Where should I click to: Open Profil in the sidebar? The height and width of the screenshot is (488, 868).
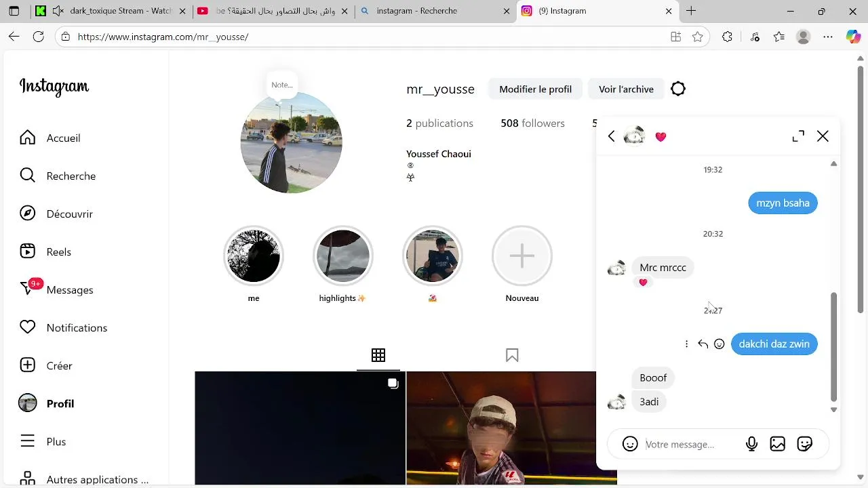[x=47, y=403]
